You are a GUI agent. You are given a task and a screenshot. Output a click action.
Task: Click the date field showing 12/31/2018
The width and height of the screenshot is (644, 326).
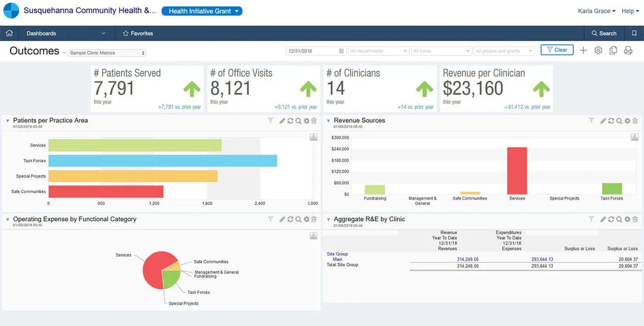click(x=315, y=51)
